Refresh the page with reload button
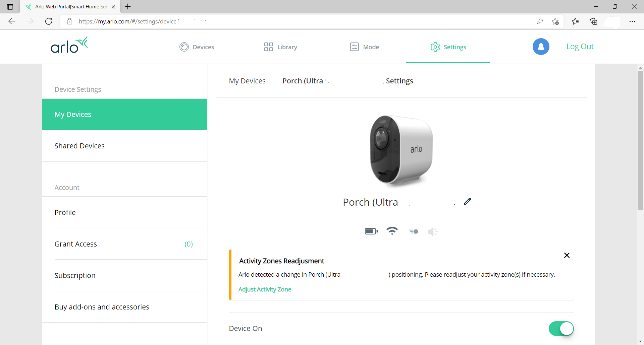644x345 pixels. (x=49, y=21)
